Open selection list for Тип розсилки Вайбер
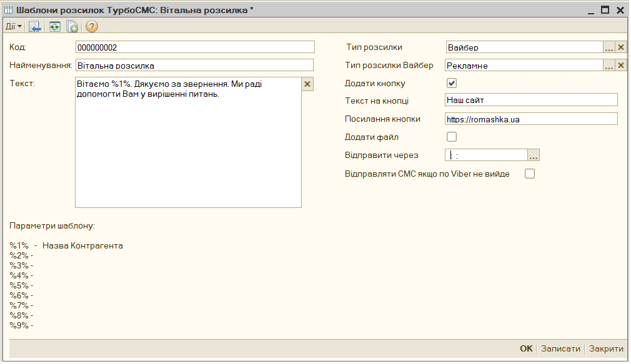This screenshot has height=364, width=631. [x=609, y=66]
